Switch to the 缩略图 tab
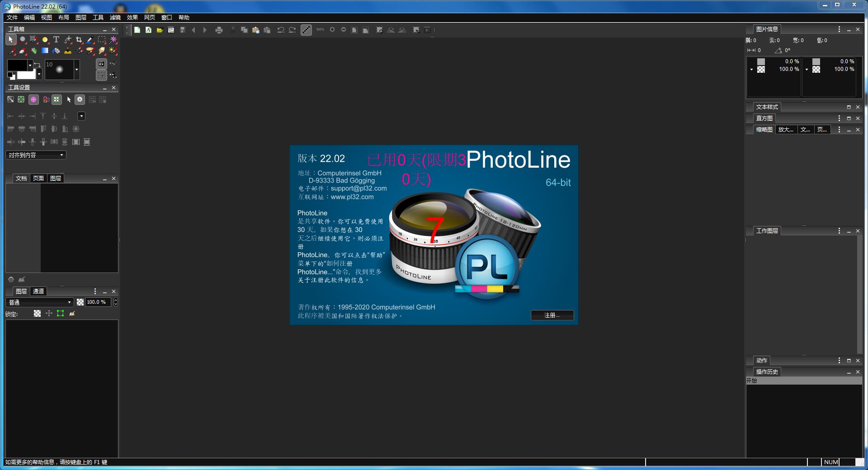This screenshot has width=868, height=470. [764, 129]
